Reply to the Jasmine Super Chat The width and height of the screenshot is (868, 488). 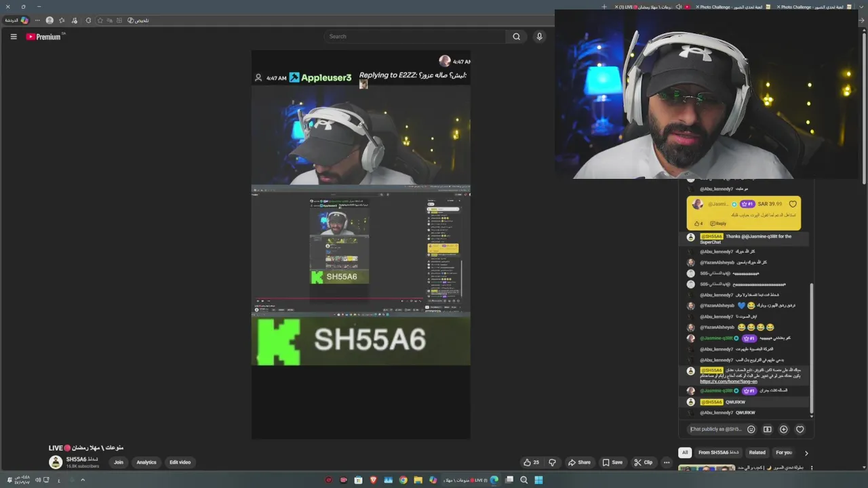718,224
